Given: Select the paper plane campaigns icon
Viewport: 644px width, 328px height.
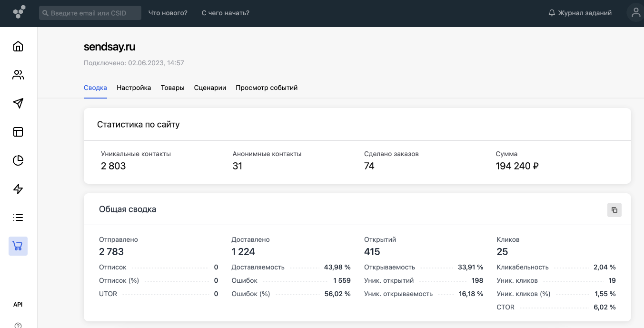Looking at the screenshot, I should tap(18, 103).
